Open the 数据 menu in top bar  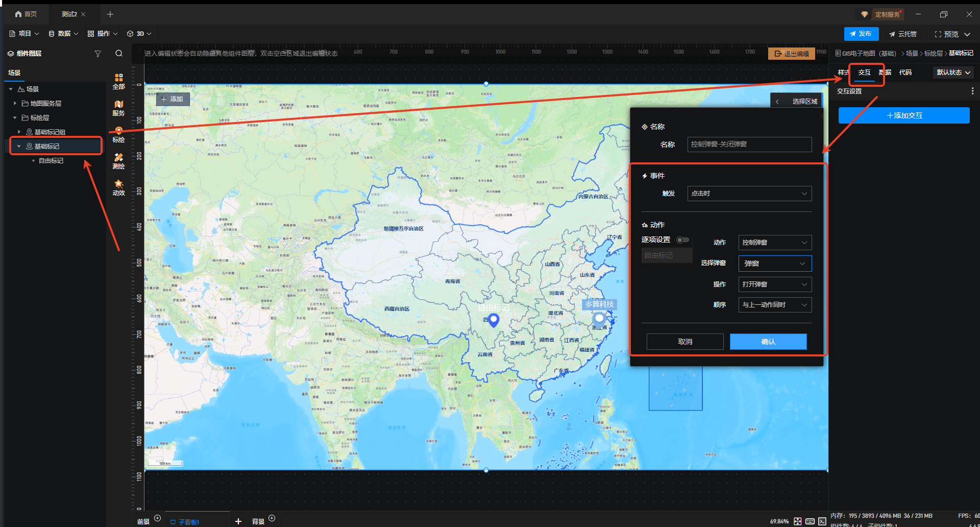click(x=63, y=34)
